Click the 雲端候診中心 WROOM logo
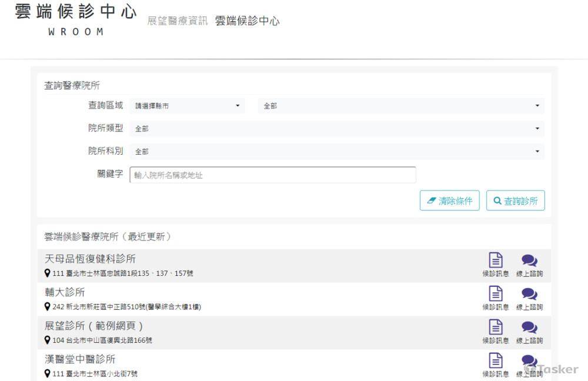Image resolution: width=588 pixels, height=381 pixels. [x=76, y=19]
